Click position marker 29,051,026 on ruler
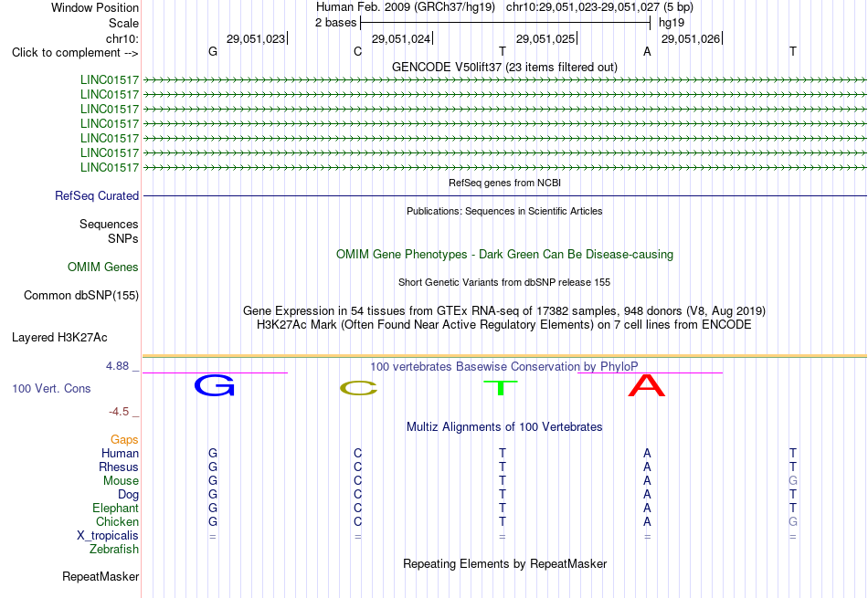Screen dimensions: 868x598 (x=691, y=38)
